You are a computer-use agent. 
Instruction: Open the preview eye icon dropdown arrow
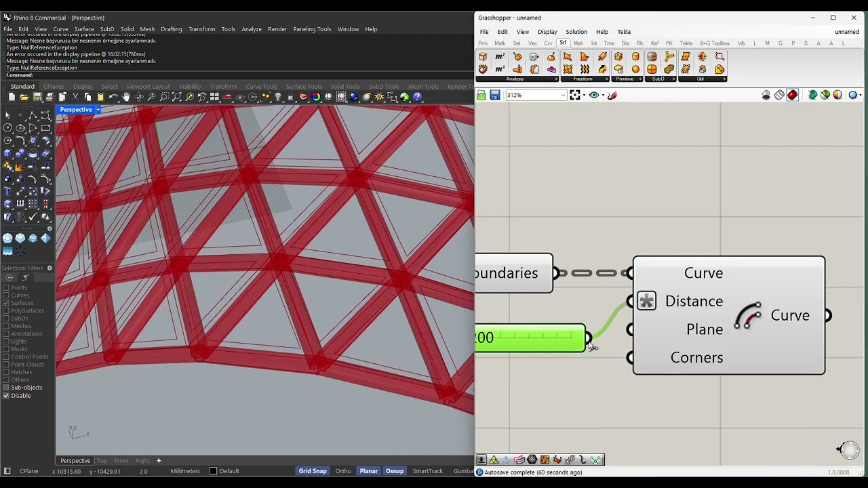pos(603,96)
